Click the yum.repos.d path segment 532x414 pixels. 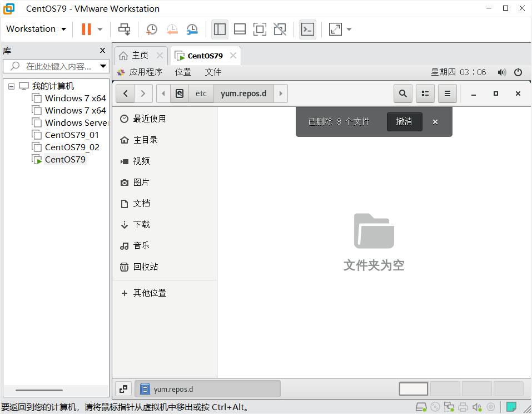click(243, 93)
